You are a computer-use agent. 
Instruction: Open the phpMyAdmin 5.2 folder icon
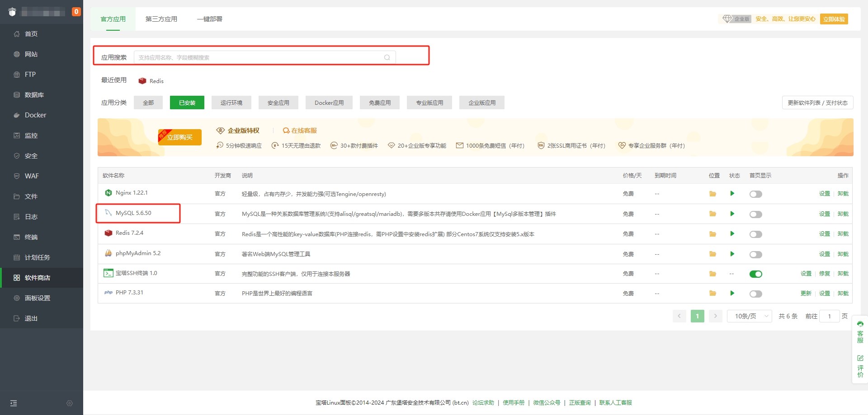coord(712,254)
